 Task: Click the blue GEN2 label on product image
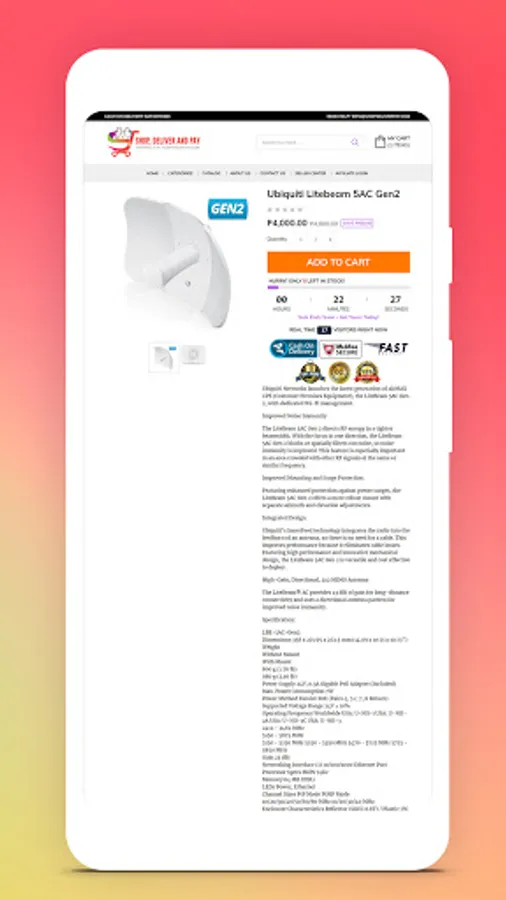pos(227,210)
